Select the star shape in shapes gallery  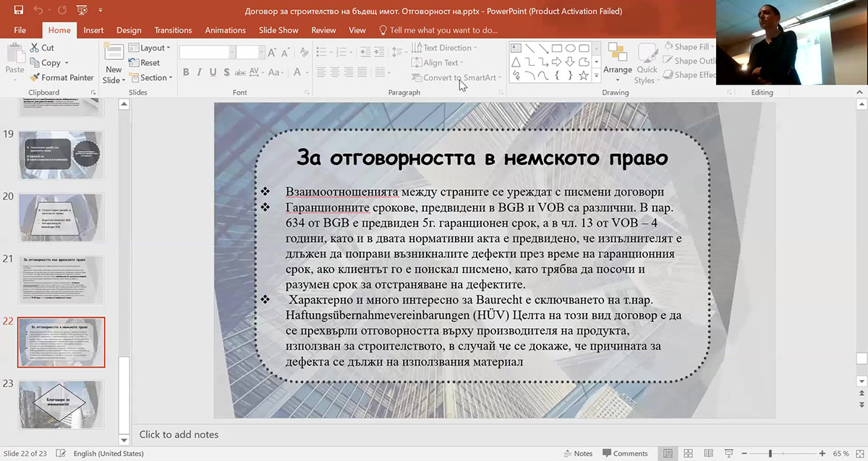point(584,74)
